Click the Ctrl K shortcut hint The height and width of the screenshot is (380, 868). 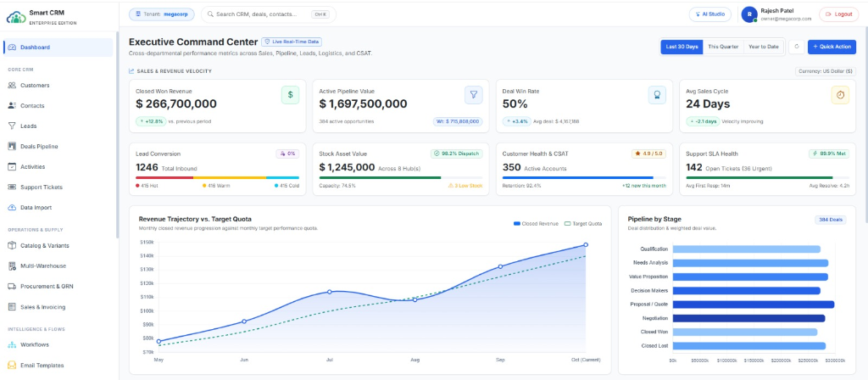pyautogui.click(x=320, y=14)
